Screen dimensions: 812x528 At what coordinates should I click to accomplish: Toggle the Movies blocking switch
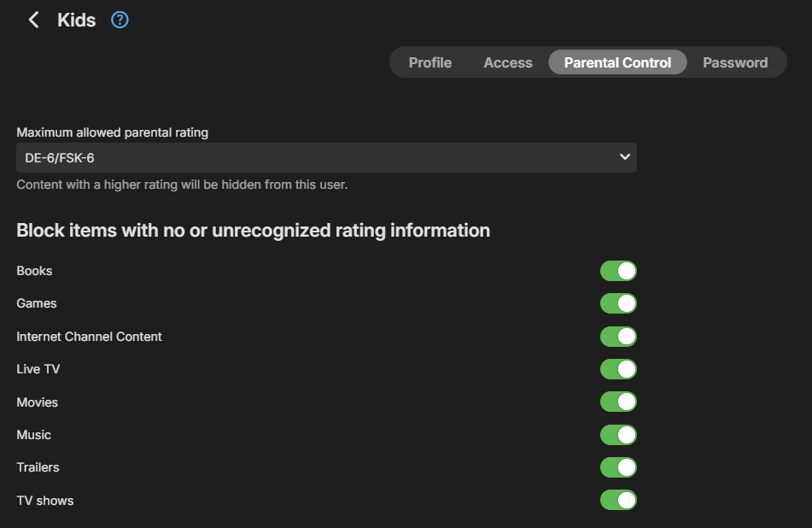pyautogui.click(x=618, y=402)
